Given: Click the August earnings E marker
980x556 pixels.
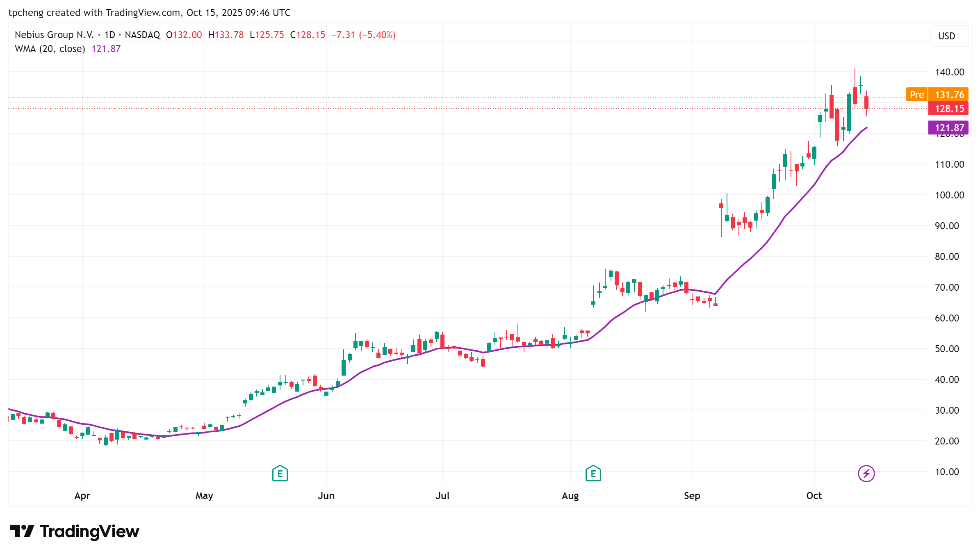Looking at the screenshot, I should coord(593,474).
